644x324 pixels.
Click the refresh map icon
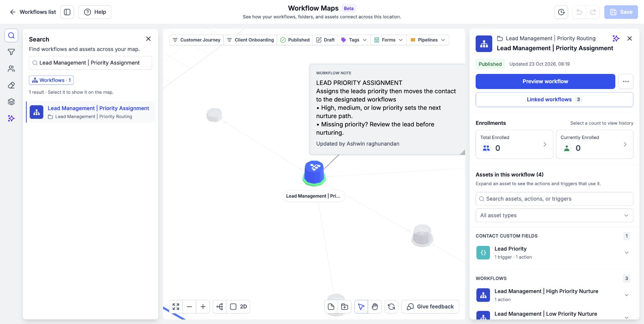pos(391,307)
